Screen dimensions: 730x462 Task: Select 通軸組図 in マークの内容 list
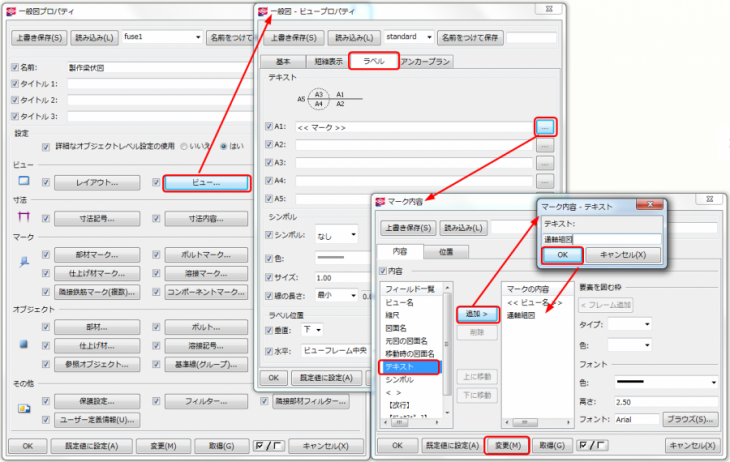coord(520,315)
